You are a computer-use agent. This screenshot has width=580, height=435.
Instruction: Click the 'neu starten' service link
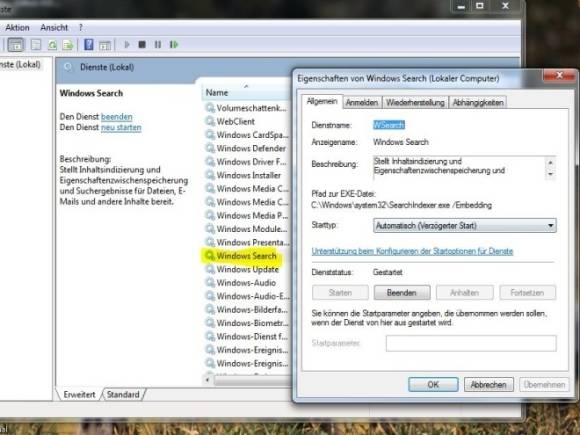pyautogui.click(x=121, y=127)
